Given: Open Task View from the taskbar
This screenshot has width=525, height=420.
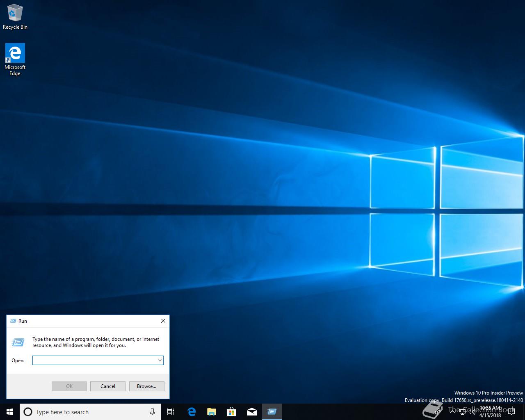Looking at the screenshot, I should click(x=171, y=412).
